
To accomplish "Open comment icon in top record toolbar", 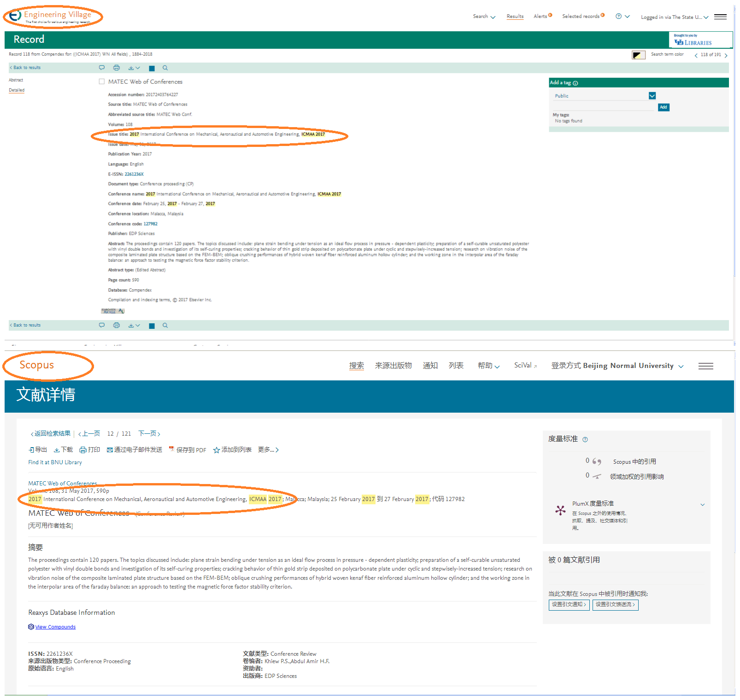I will point(102,68).
